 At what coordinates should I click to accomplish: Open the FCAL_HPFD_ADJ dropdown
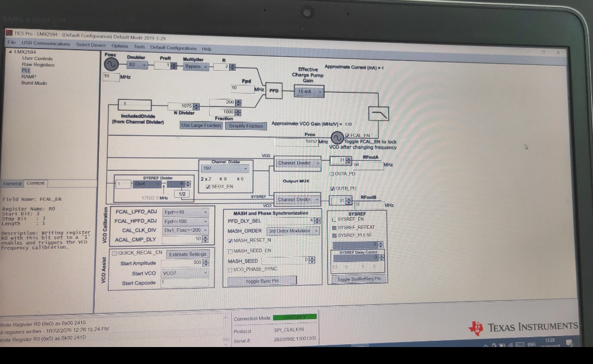point(186,221)
